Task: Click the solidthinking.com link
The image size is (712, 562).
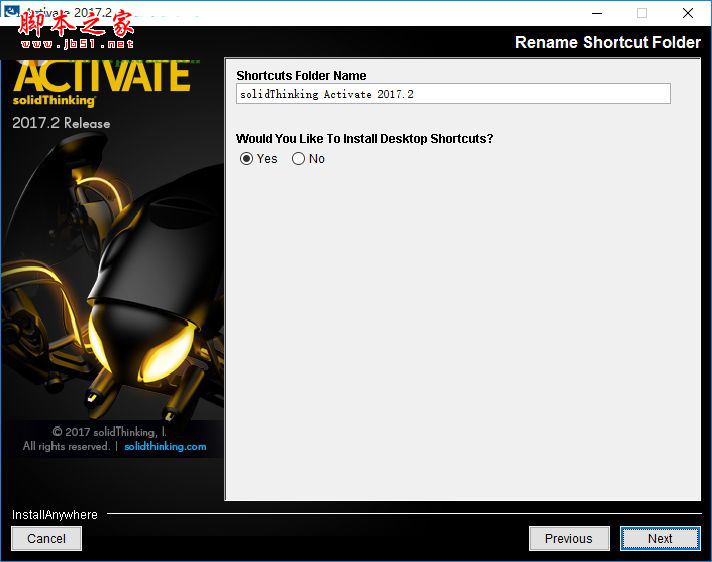Action: 165,446
